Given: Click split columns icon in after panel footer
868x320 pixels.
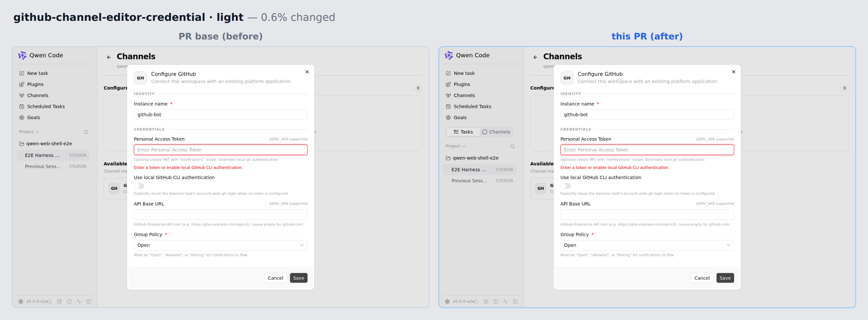Looking at the screenshot, I should pos(496,301).
